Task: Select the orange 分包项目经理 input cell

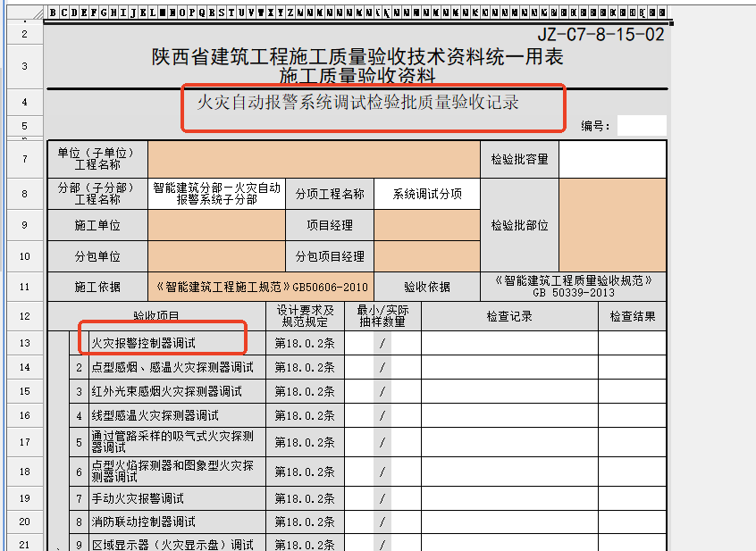Action: point(425,256)
